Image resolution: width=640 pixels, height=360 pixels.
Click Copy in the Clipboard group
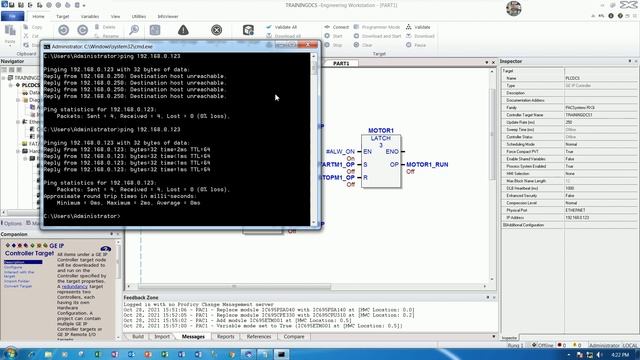33,27
